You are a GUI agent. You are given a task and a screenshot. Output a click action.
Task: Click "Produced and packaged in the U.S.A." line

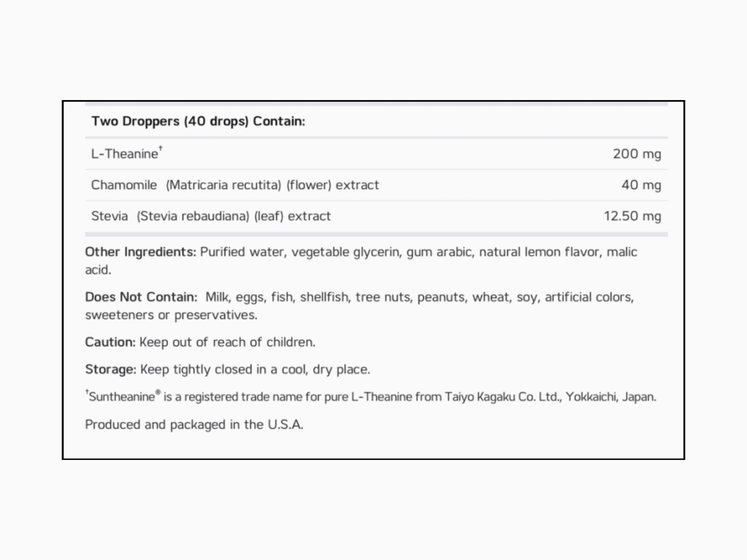(x=194, y=425)
